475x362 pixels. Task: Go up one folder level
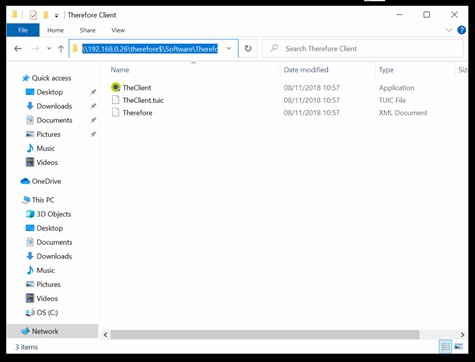(x=61, y=49)
